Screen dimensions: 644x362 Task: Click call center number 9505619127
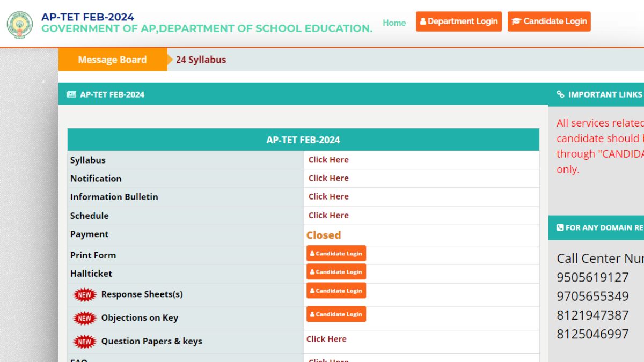tap(592, 277)
